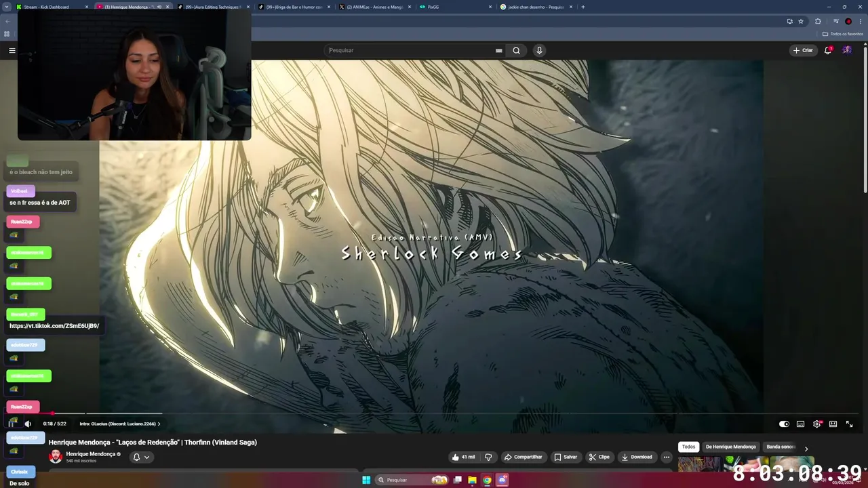Toggle the autoplay switch in the player
Screen dimensions: 868x488
tap(784, 424)
